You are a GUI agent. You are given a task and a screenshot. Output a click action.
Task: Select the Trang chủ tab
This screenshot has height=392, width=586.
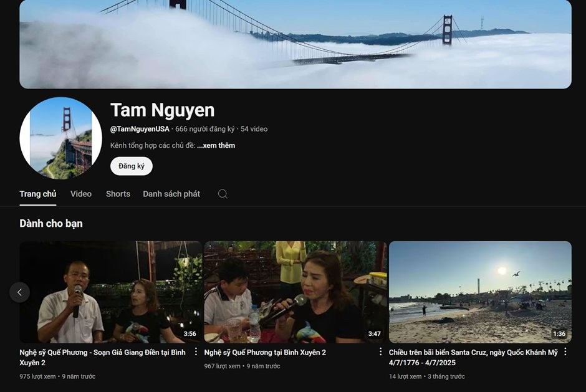point(38,194)
